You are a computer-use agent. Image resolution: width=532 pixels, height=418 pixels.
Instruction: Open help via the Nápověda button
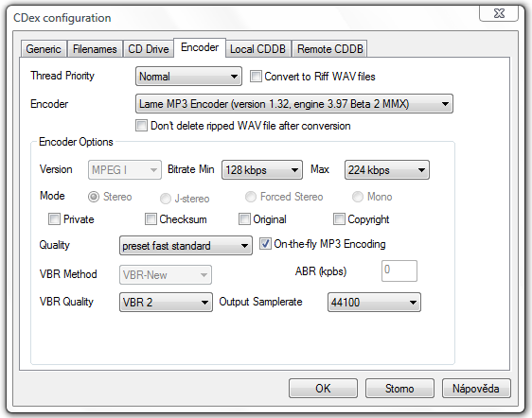pyautogui.click(x=476, y=388)
